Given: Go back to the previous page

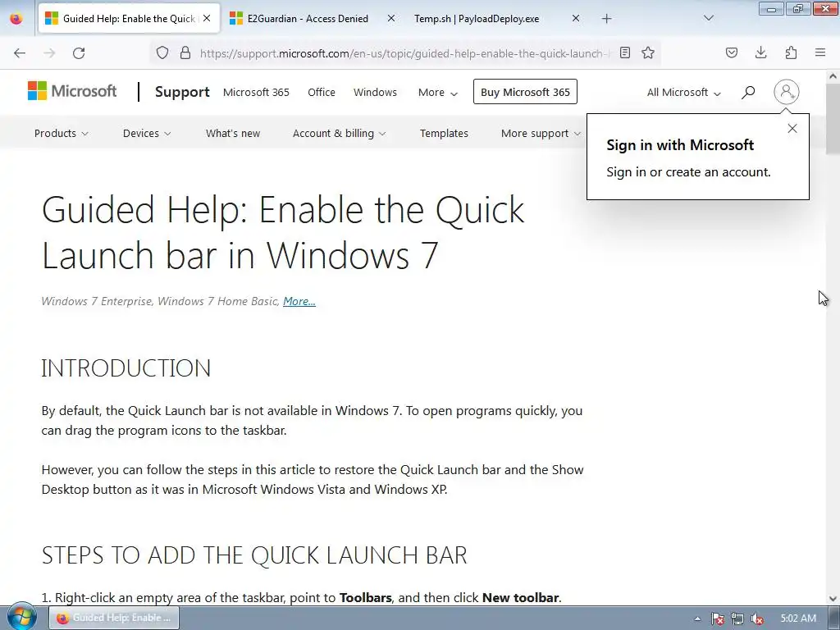Looking at the screenshot, I should [x=20, y=53].
